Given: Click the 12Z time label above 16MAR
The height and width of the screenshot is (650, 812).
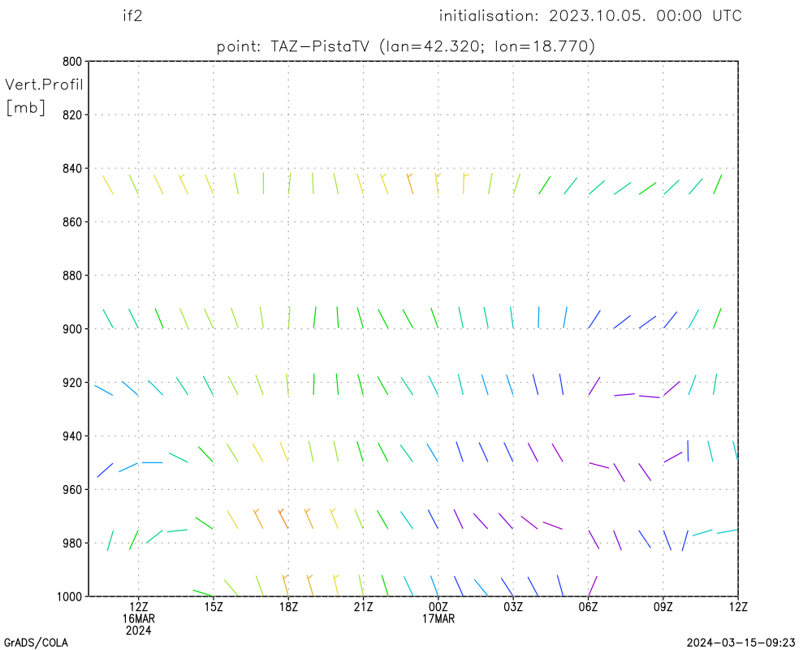Looking at the screenshot, I should (x=138, y=607).
